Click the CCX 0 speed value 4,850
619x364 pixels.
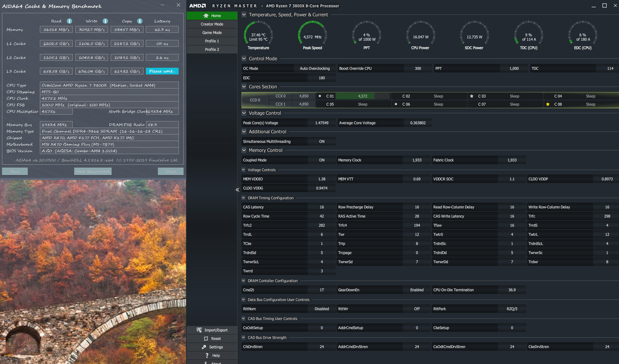tap(304, 96)
